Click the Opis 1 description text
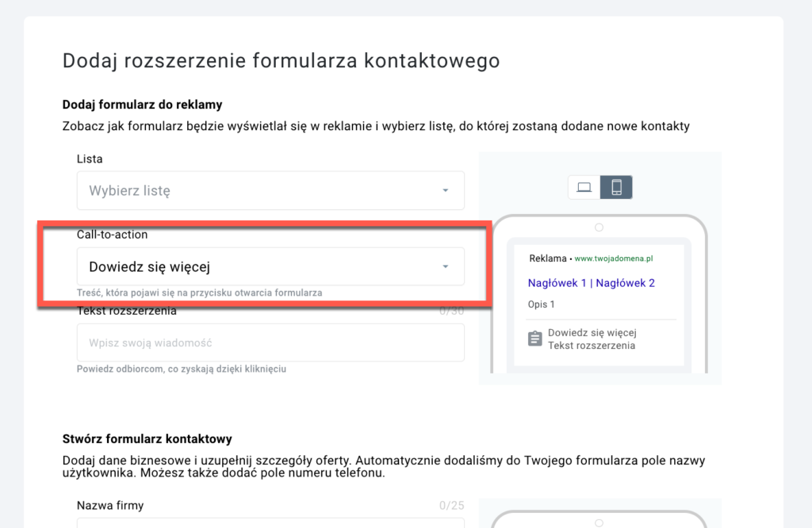Image resolution: width=812 pixels, height=528 pixels. point(541,304)
